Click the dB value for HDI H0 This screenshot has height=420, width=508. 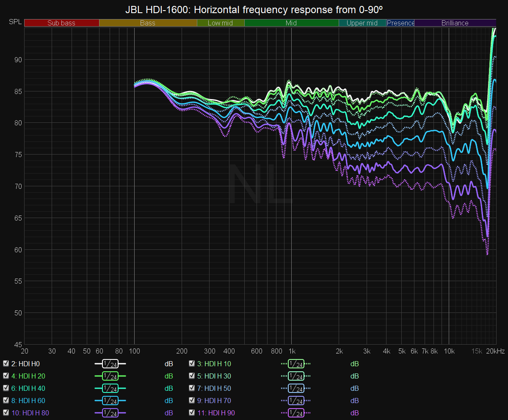(x=168, y=364)
